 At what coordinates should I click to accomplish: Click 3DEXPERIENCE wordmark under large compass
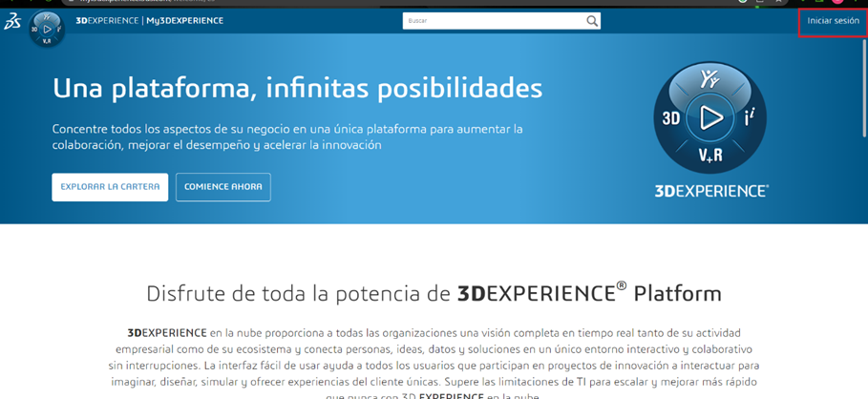(711, 191)
